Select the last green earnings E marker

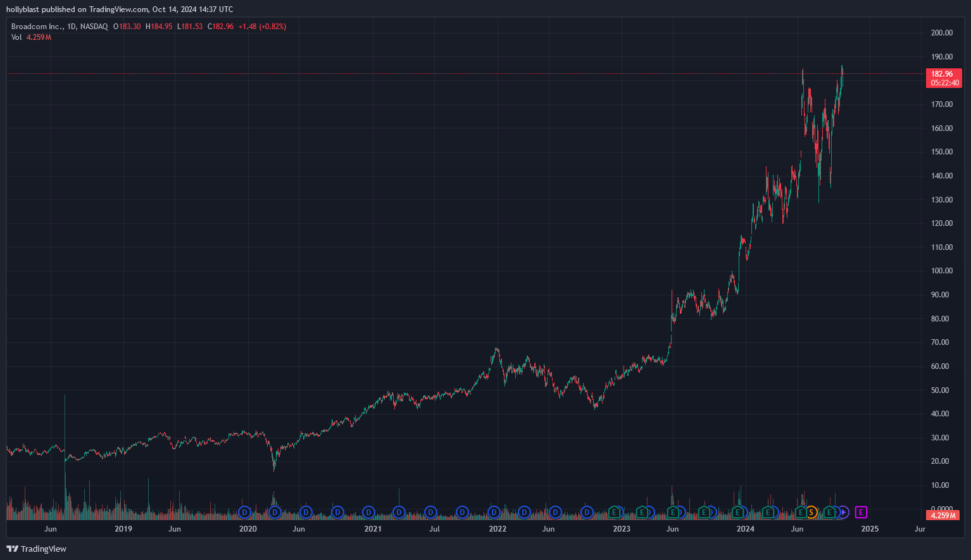[x=829, y=512]
